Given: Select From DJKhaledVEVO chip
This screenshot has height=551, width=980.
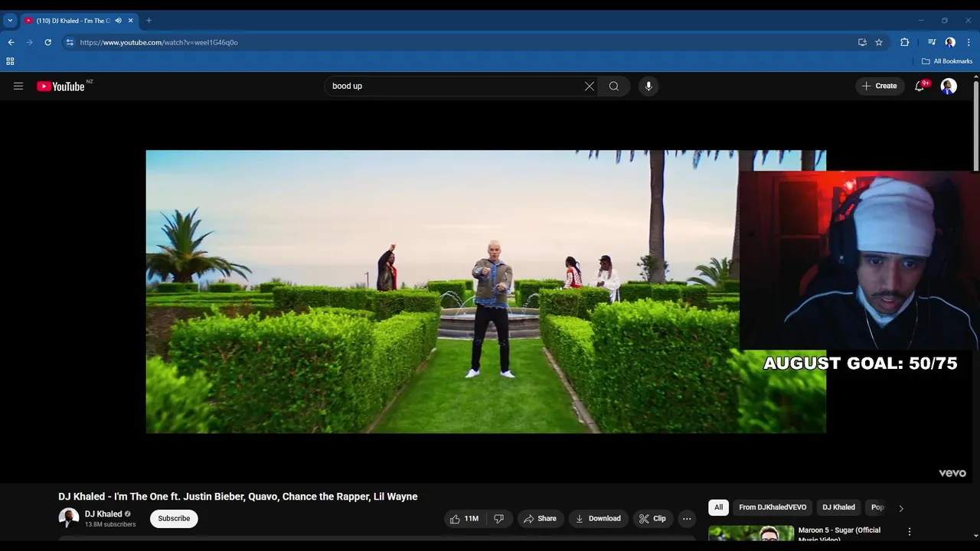Looking at the screenshot, I should point(773,507).
